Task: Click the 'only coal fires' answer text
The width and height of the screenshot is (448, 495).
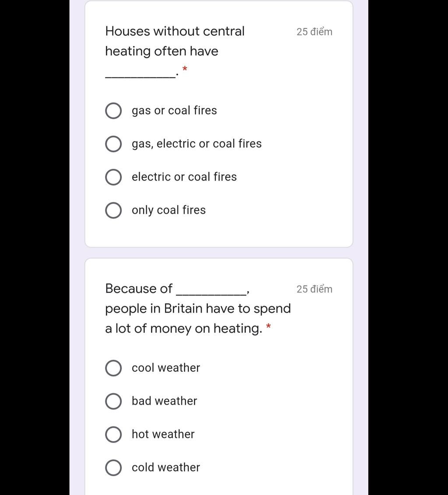Action: 169,210
